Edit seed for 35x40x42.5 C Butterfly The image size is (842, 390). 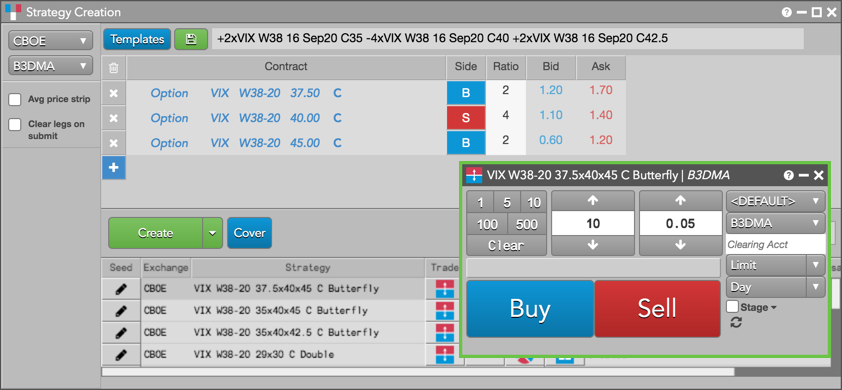click(x=121, y=333)
